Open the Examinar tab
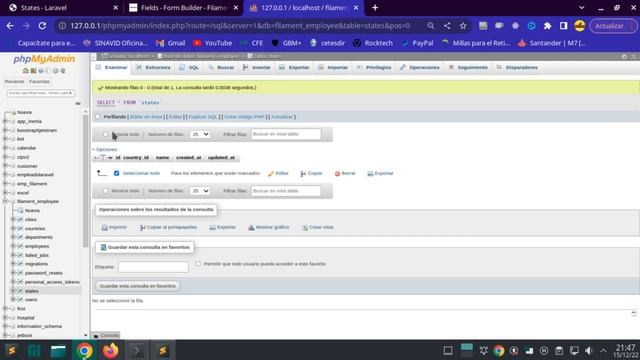This screenshot has width=640, height=360. coord(112,67)
